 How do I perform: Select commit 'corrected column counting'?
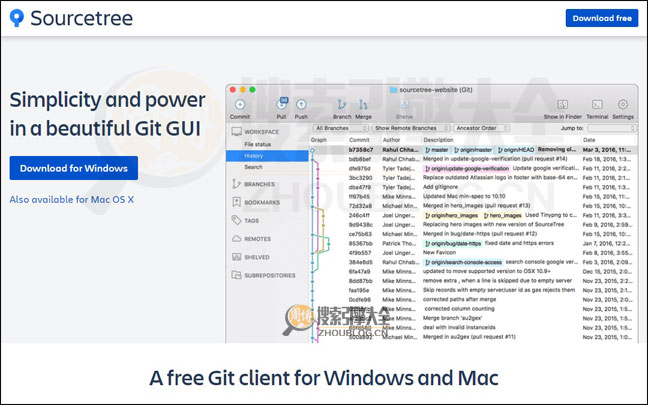click(x=459, y=309)
